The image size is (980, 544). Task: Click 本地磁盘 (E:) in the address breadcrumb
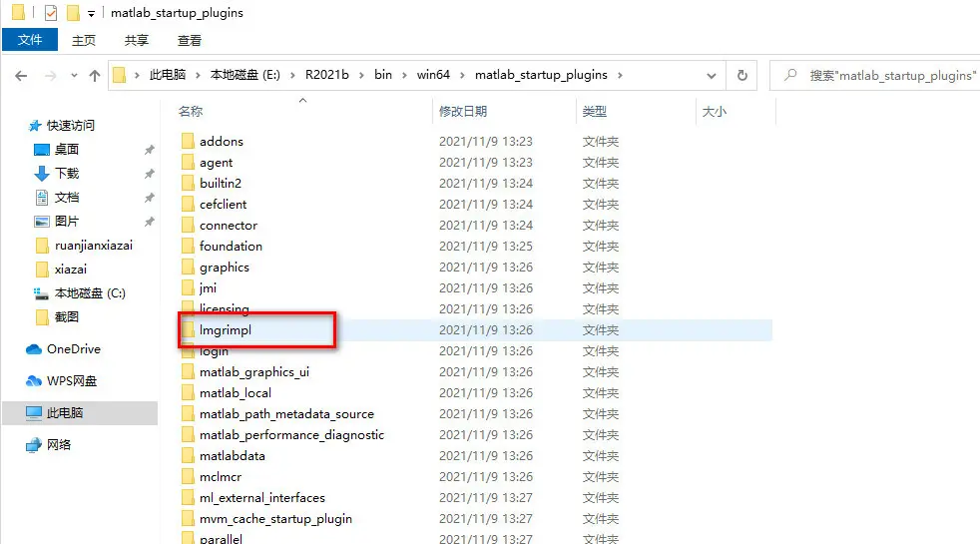tap(245, 75)
